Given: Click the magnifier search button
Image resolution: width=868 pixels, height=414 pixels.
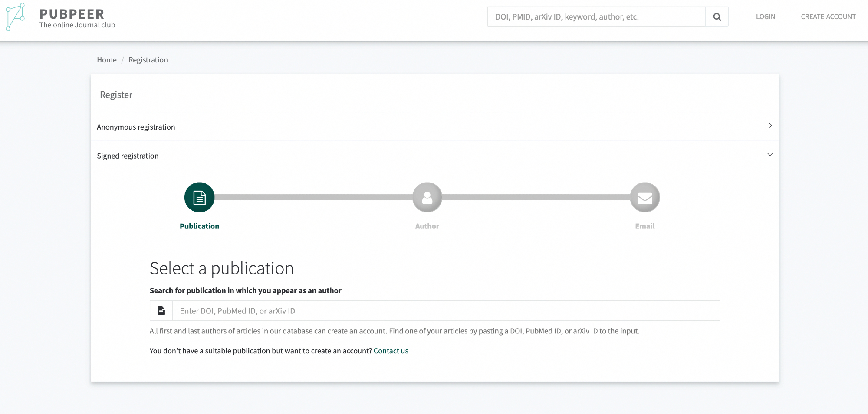Looking at the screenshot, I should (x=717, y=17).
